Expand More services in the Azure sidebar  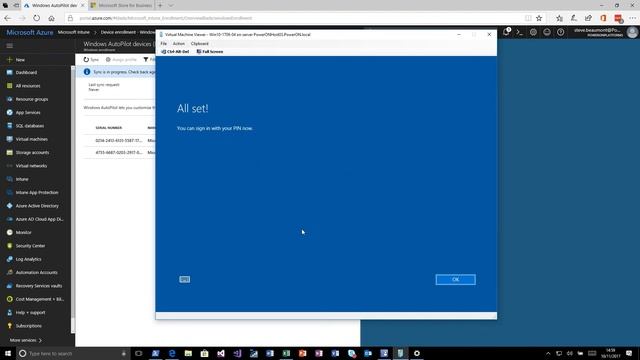coord(26,340)
